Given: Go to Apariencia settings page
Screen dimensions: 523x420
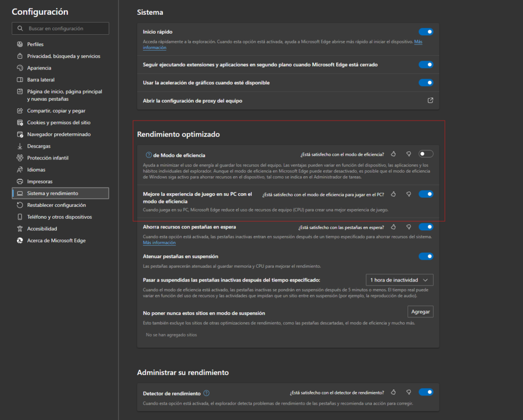Looking at the screenshot, I should 39,68.
